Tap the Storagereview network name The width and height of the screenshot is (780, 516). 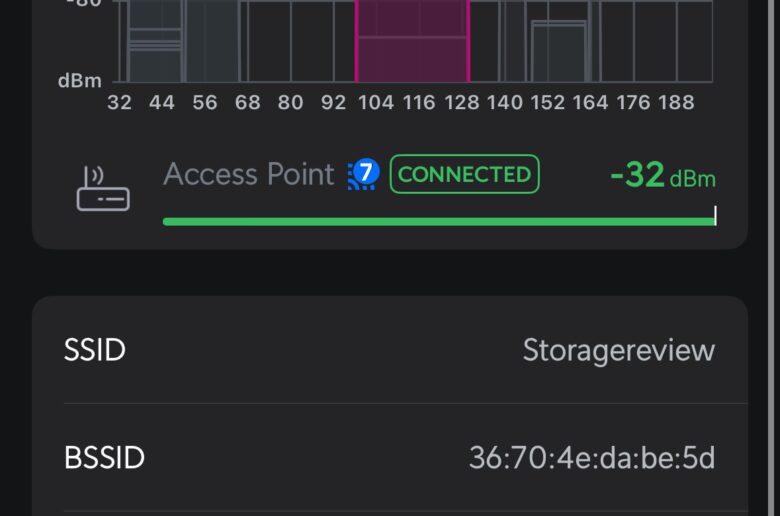(618, 350)
